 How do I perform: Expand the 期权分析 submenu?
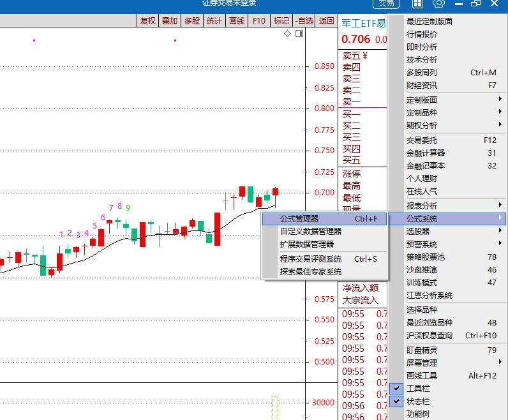(x=447, y=125)
